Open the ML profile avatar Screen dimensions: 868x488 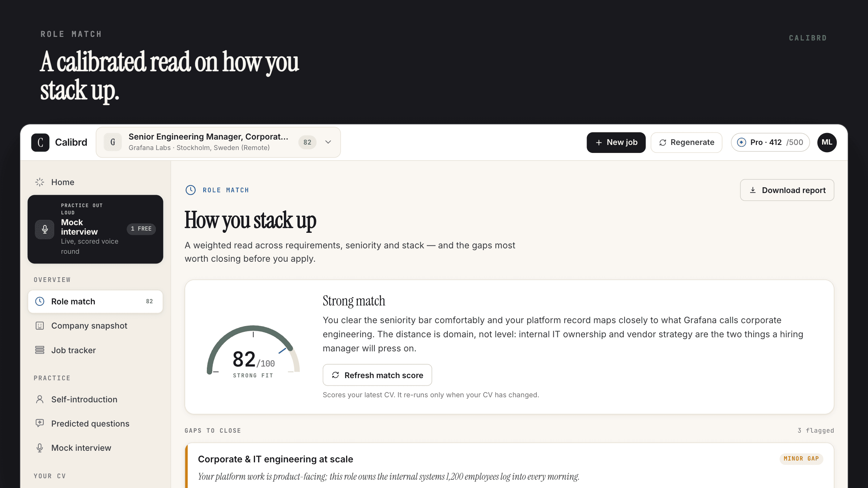[827, 142]
